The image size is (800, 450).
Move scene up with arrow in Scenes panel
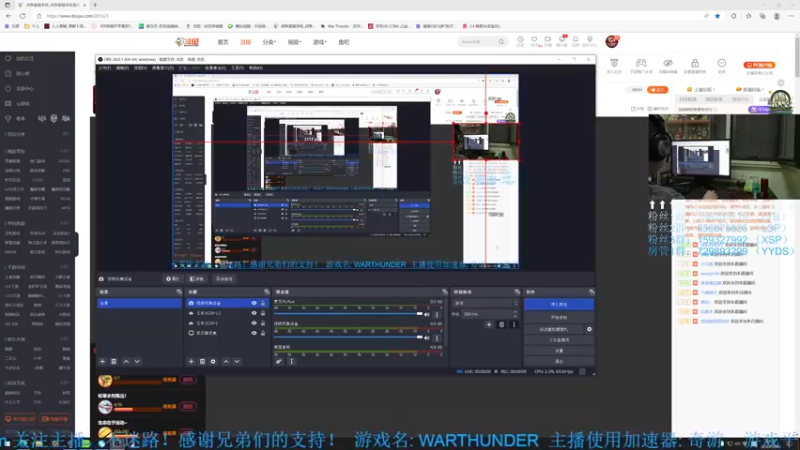(x=126, y=361)
